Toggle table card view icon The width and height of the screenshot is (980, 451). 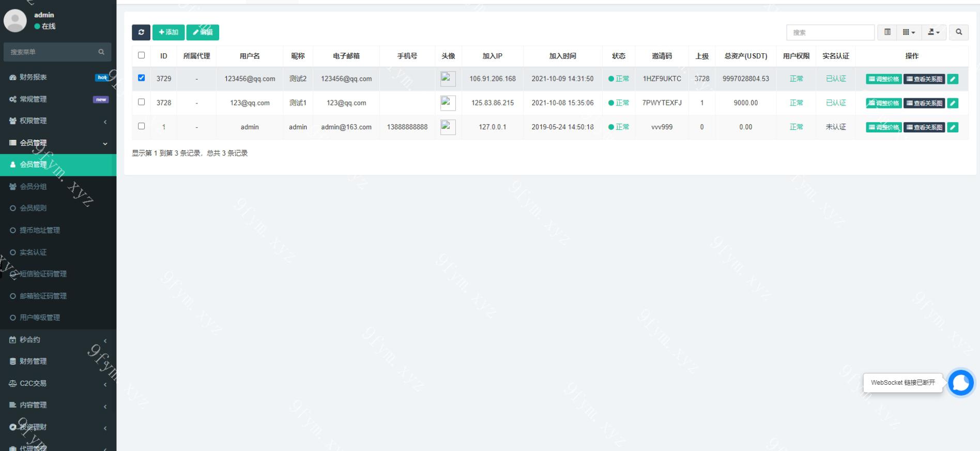pos(887,32)
